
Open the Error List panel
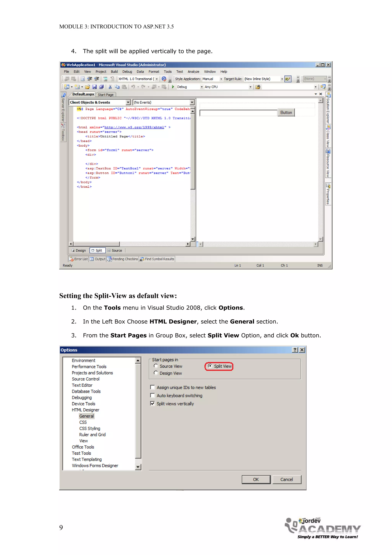tap(78, 259)
